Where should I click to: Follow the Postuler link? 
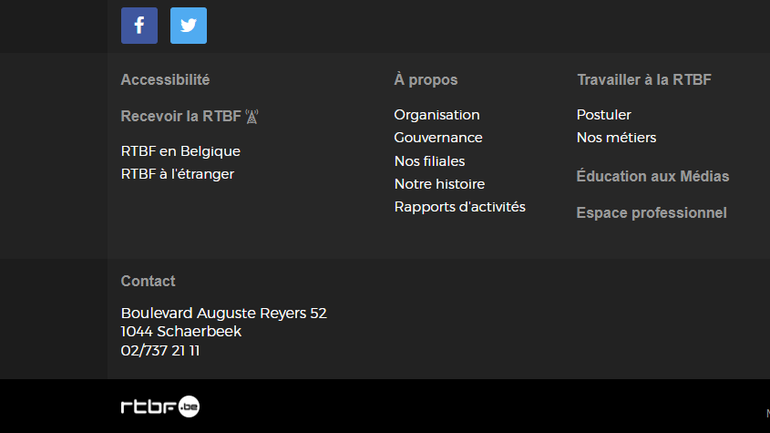[603, 115]
